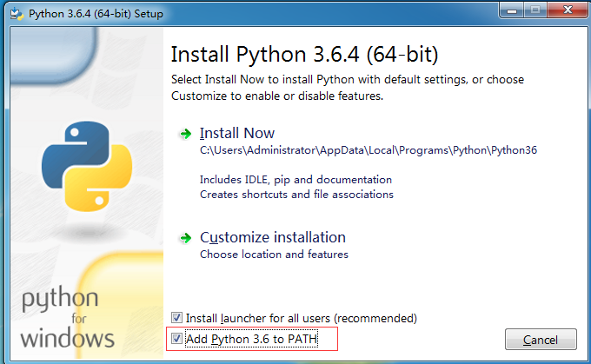Screen dimensions: 591x364
Task: Start installation with Install Now
Action: (237, 134)
